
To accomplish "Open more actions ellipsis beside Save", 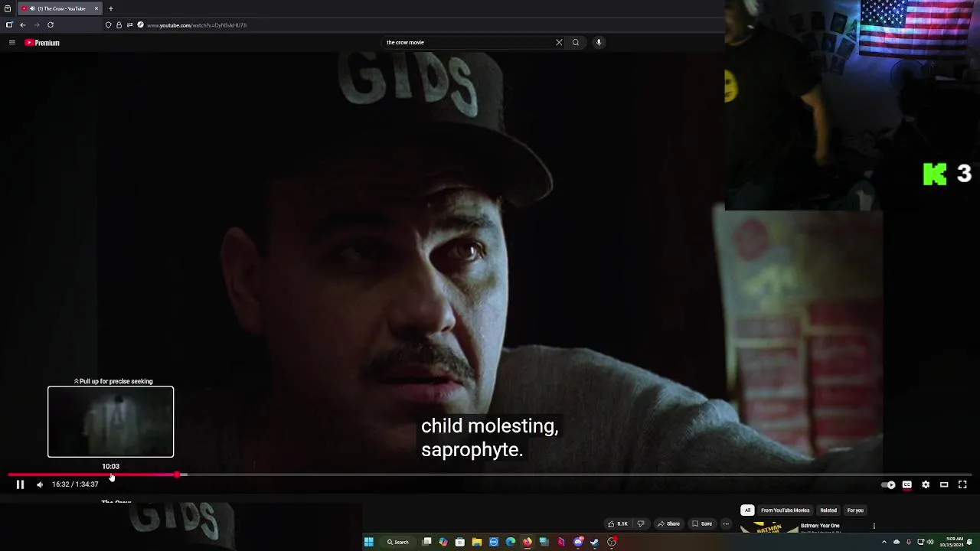I will 726,524.
